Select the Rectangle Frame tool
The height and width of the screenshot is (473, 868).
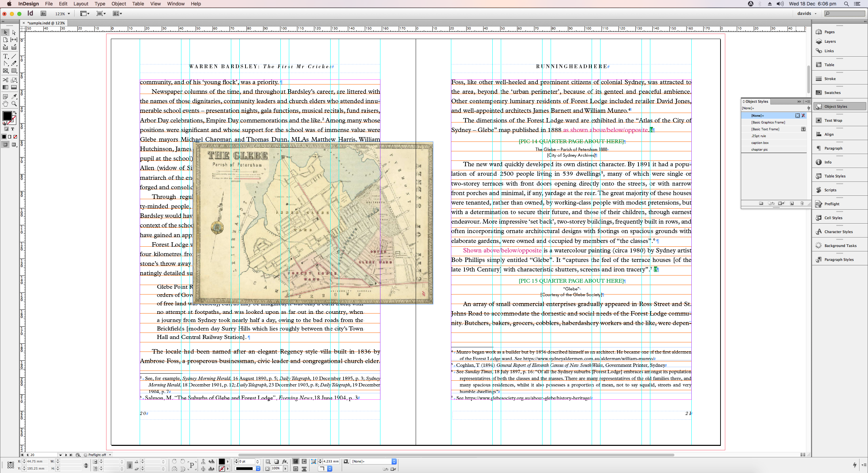click(5, 71)
